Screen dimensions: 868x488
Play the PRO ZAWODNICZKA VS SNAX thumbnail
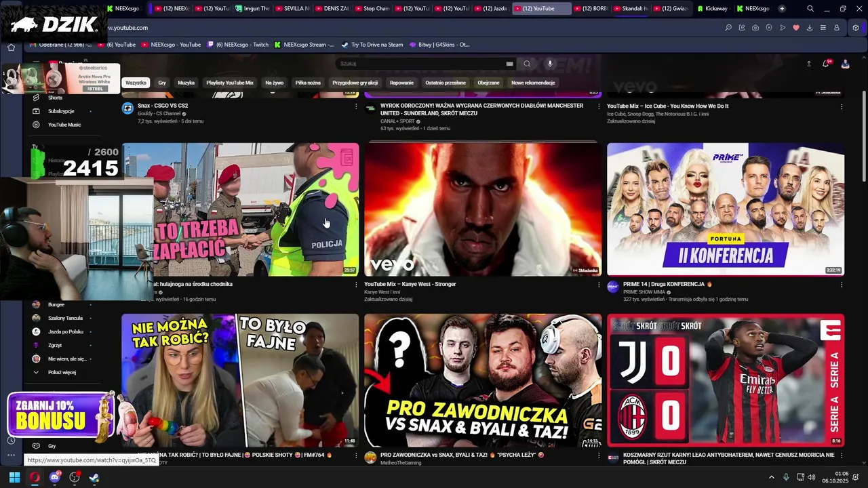(483, 380)
